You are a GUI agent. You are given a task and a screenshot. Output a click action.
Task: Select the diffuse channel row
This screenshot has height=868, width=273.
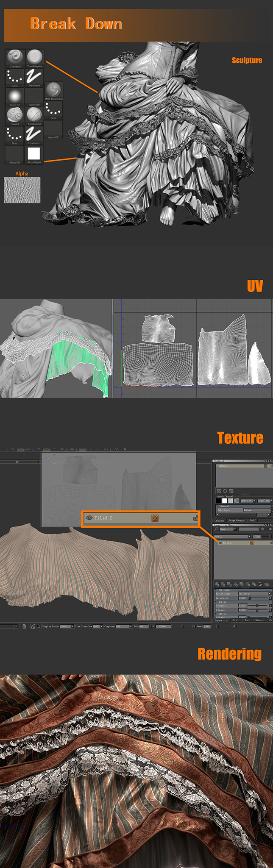pos(245,466)
